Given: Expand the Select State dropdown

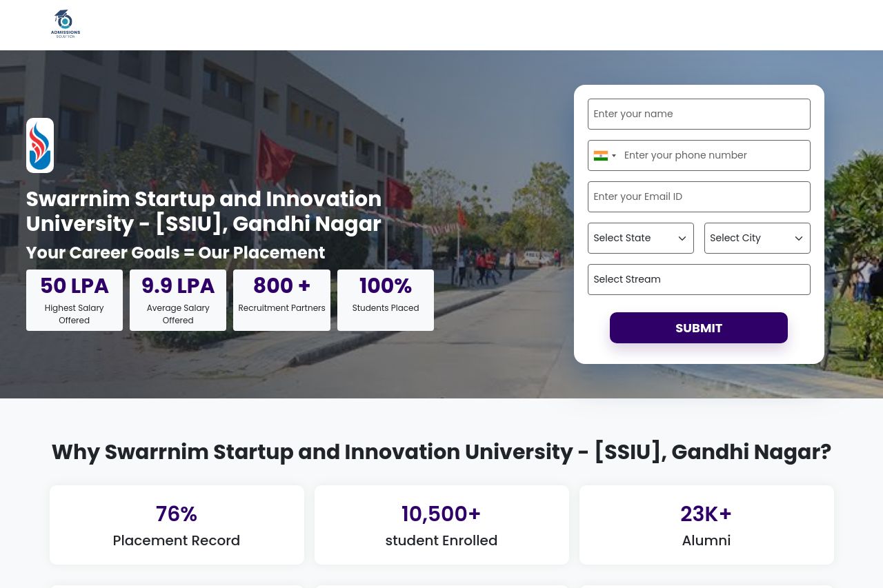Looking at the screenshot, I should tap(640, 239).
